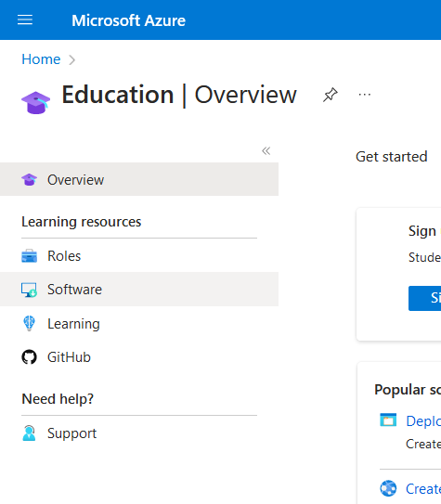Open the GitHub menu item
The width and height of the screenshot is (441, 504).
tap(139, 357)
